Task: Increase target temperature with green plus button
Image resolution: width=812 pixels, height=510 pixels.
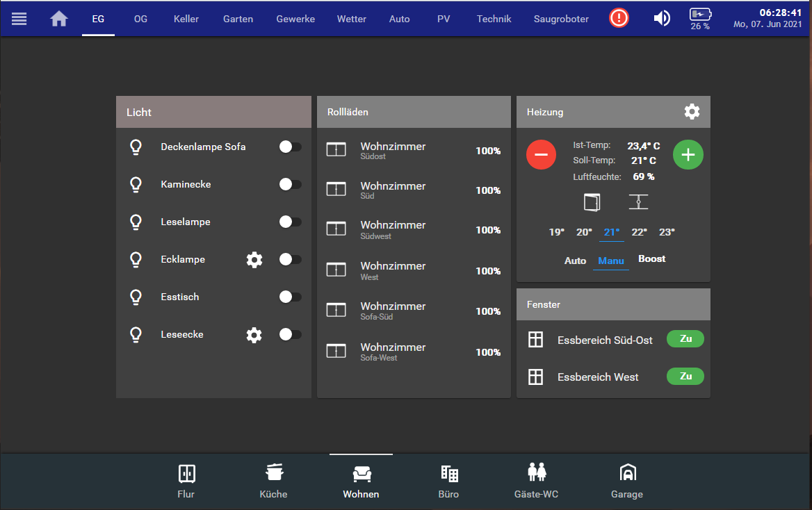Action: click(688, 154)
